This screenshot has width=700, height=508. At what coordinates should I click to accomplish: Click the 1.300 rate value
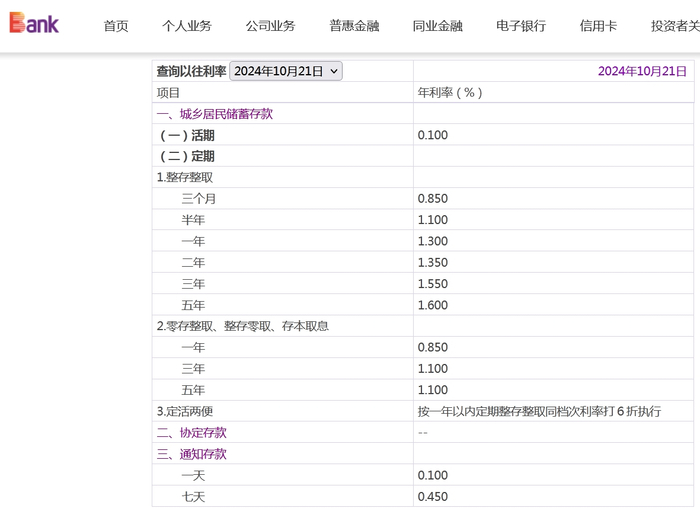(x=433, y=241)
